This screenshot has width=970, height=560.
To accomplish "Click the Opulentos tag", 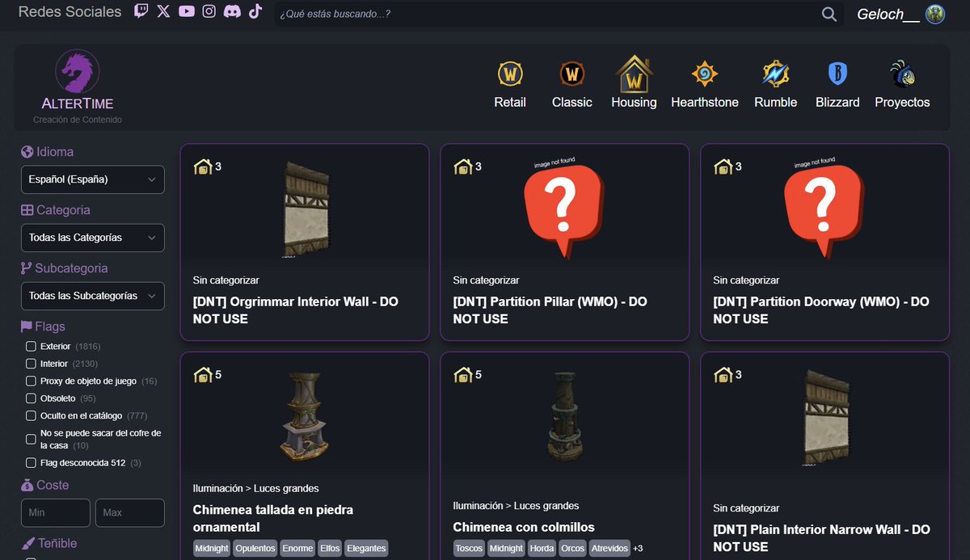I will [255, 548].
